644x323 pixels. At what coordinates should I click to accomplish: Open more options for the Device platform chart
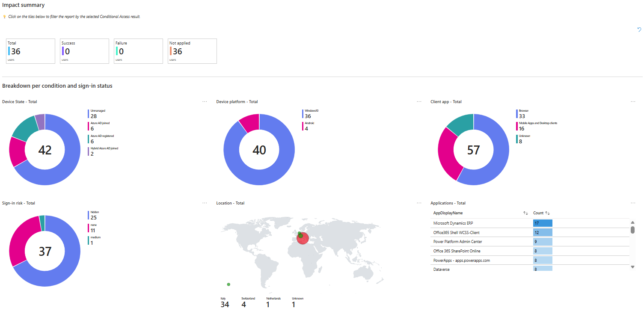point(419,101)
